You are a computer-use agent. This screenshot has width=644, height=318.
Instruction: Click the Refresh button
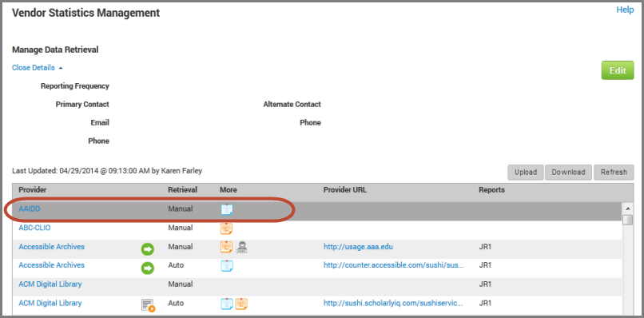(614, 172)
